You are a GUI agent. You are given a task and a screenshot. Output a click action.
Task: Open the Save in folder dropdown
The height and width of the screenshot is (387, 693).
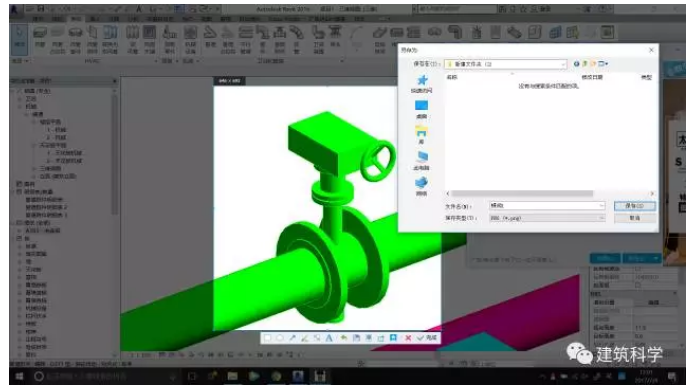tap(563, 64)
